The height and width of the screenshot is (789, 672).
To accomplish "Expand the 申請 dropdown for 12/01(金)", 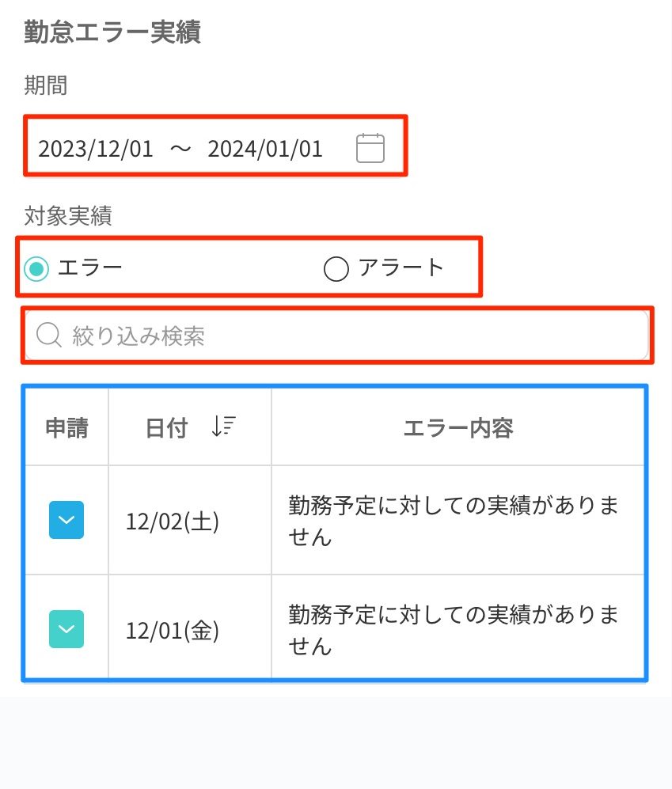I will pos(66,630).
